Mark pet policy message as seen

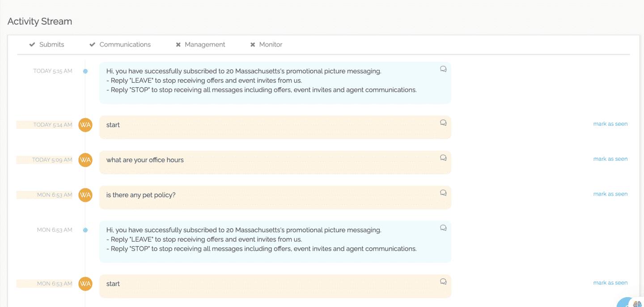click(610, 194)
